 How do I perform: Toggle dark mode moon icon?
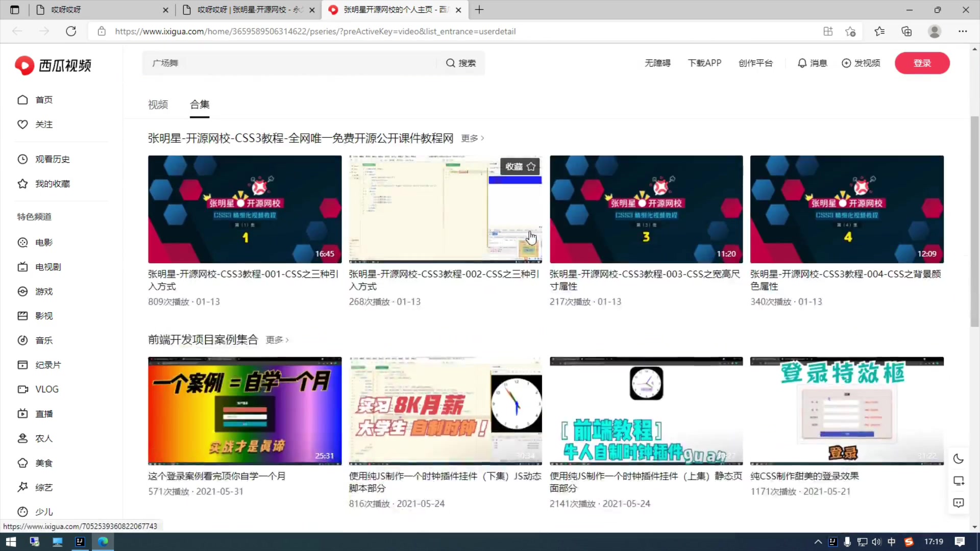(959, 459)
